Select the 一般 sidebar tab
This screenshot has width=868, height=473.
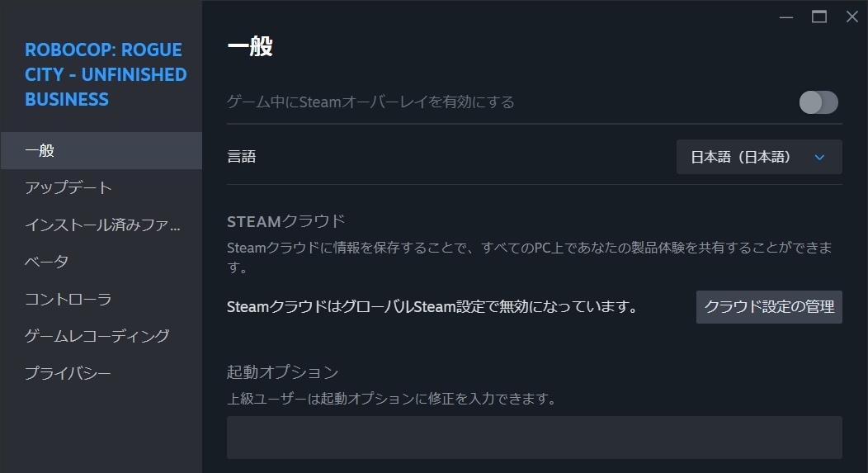(101, 151)
